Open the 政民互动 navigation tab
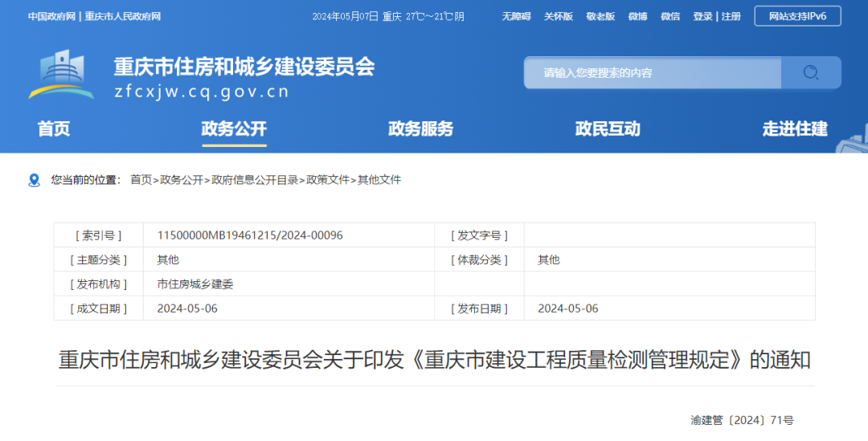The width and height of the screenshot is (868, 441). click(x=608, y=129)
